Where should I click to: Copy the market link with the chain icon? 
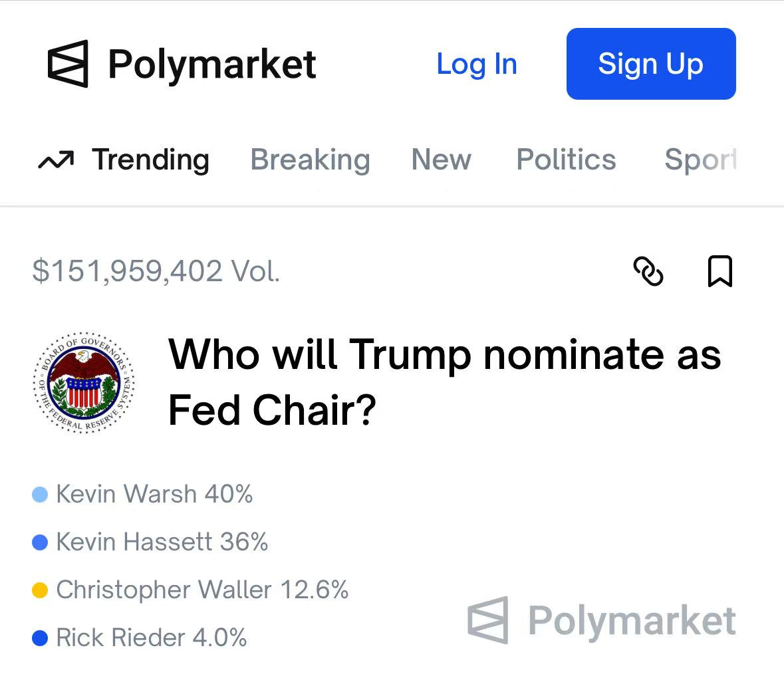click(x=648, y=271)
